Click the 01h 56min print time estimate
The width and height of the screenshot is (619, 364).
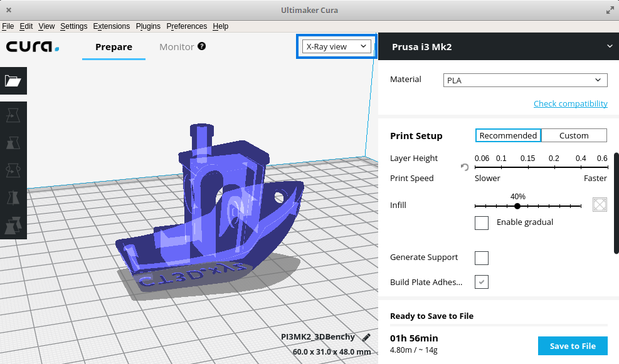pos(414,338)
